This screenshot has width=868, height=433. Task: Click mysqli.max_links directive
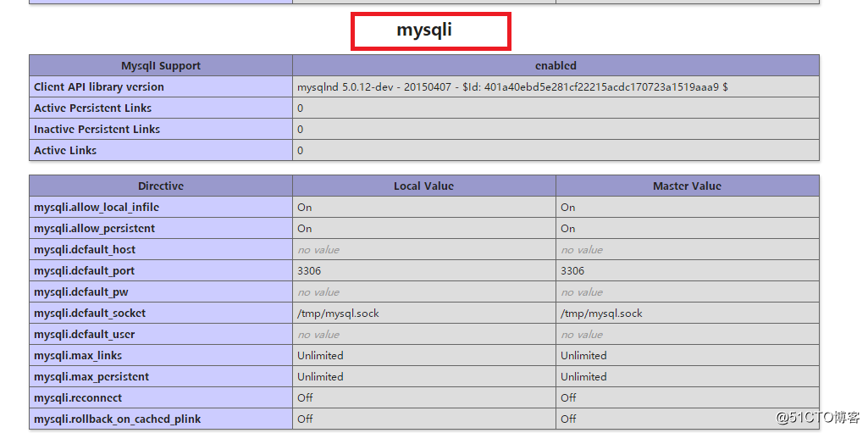78,356
